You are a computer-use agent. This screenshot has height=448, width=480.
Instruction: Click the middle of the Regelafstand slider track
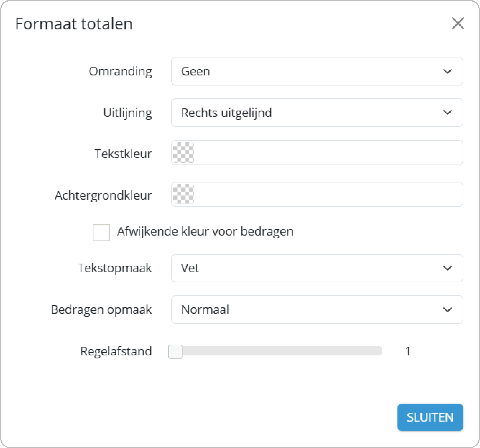[x=275, y=351]
